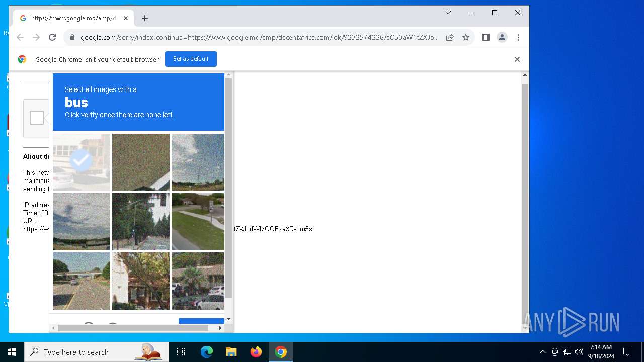The width and height of the screenshot is (644, 362).
Task: Go back to the previous page
Action: 20,37
